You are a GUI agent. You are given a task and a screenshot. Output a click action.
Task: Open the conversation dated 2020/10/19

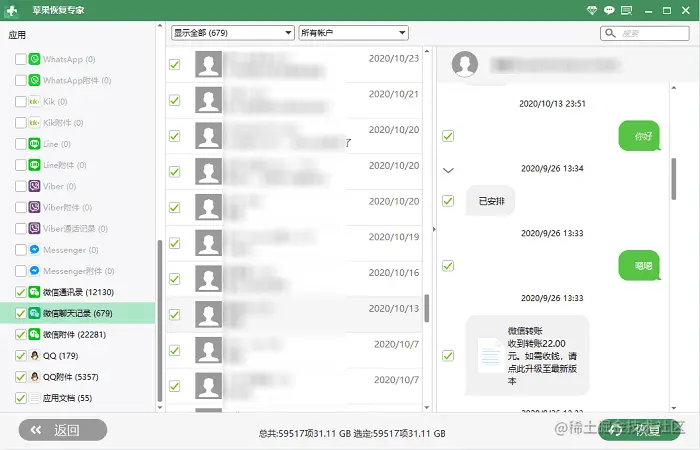coord(294,243)
